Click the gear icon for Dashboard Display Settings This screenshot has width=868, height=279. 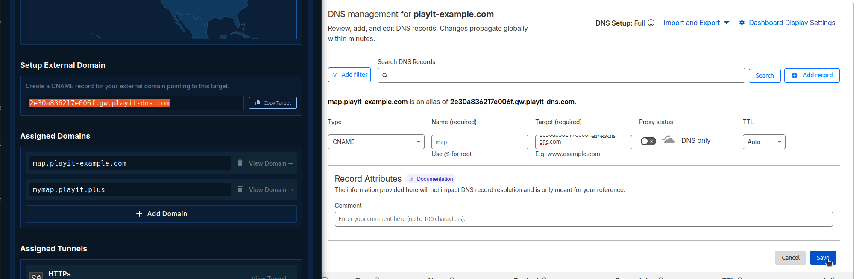(x=742, y=23)
